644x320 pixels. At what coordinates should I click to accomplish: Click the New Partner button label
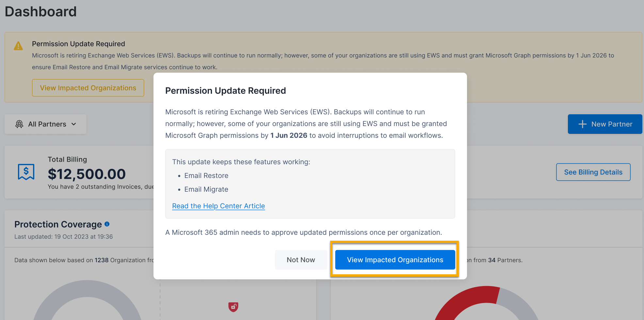point(612,124)
